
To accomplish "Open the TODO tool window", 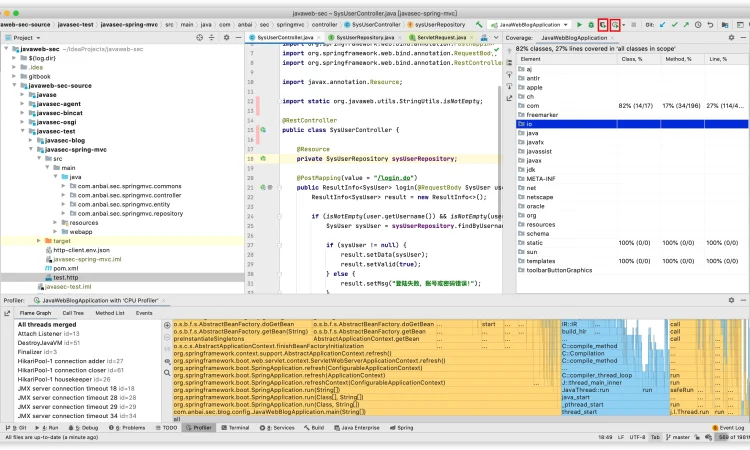I will [166, 428].
